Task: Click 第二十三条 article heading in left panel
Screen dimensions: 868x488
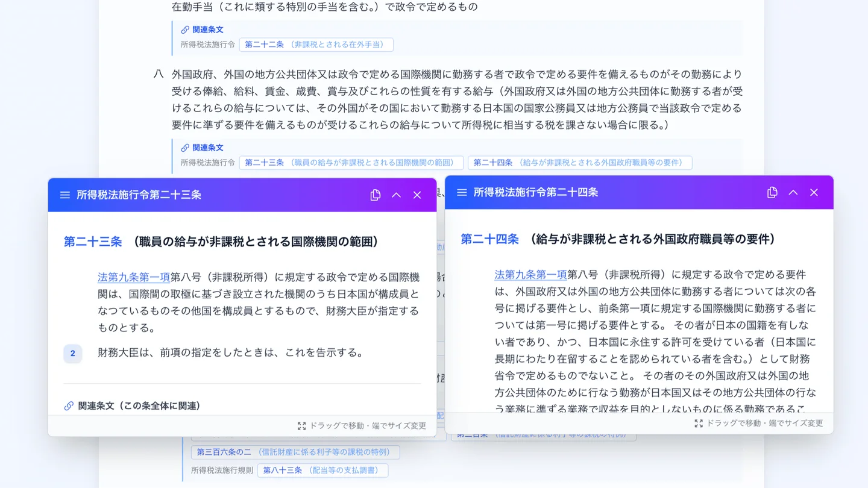Action: point(93,242)
